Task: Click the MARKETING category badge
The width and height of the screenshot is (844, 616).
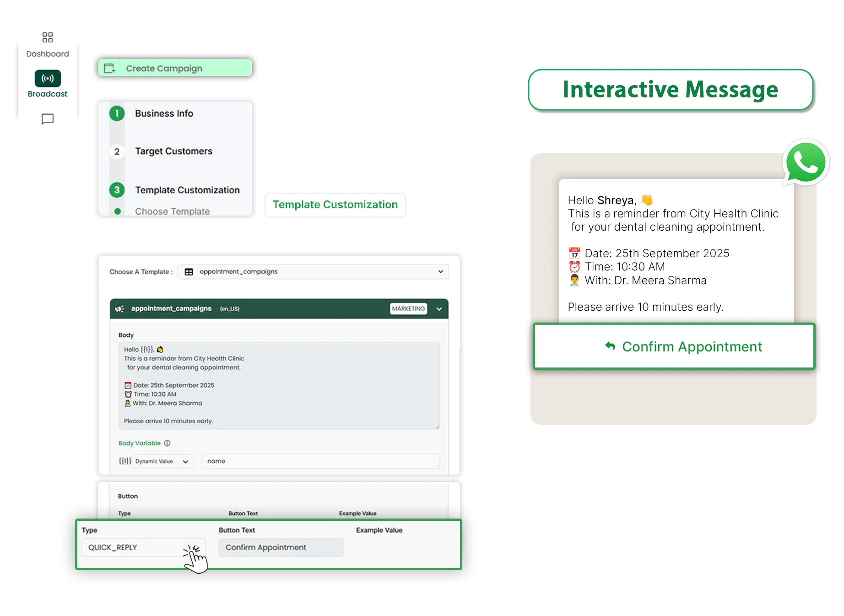Action: coord(408,308)
